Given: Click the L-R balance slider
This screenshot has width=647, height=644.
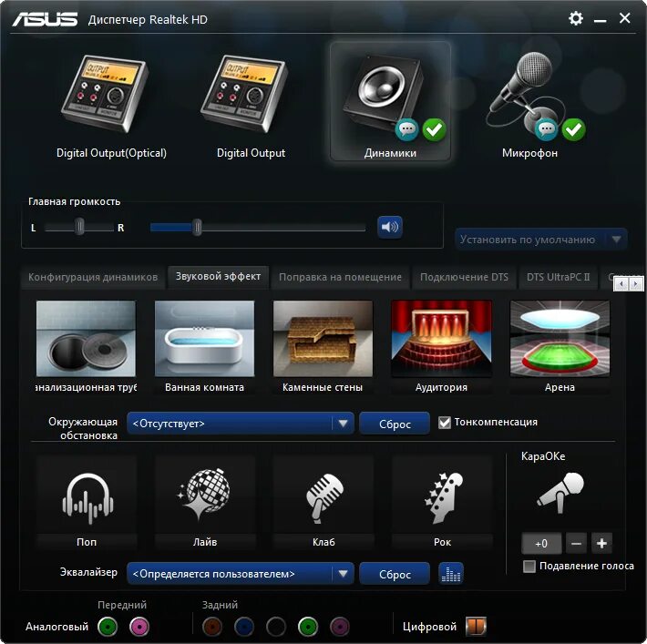Looking at the screenshot, I should click(78, 228).
